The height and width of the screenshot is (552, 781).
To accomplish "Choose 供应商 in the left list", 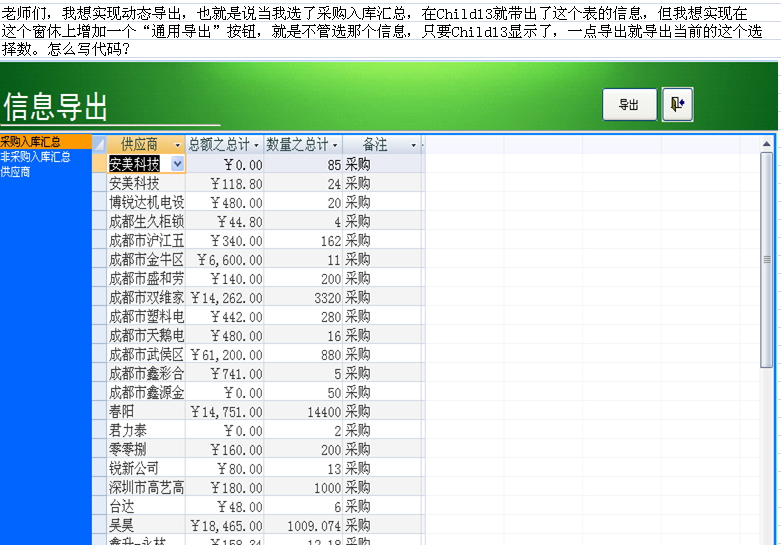I will click(x=15, y=172).
